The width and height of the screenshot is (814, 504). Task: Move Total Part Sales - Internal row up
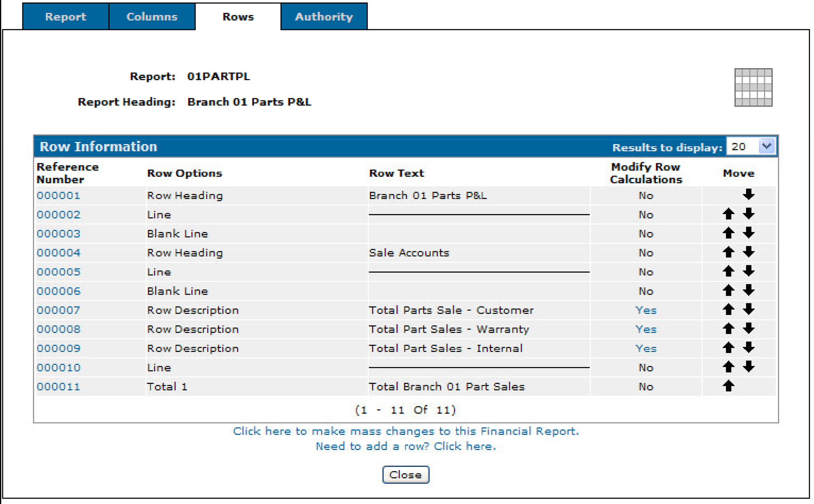click(x=728, y=348)
